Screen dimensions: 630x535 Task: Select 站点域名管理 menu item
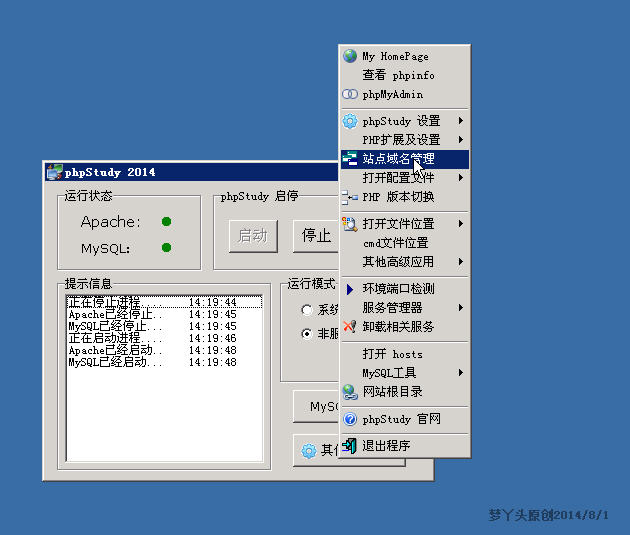(405, 159)
